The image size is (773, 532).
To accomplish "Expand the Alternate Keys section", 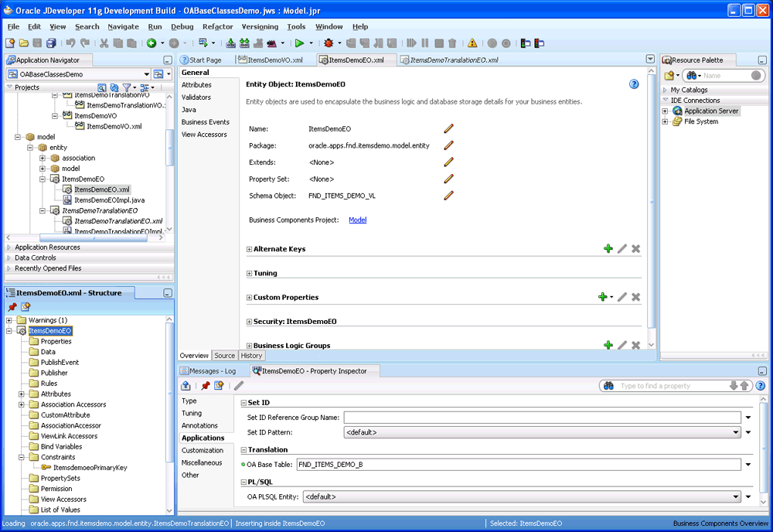I will pos(249,249).
